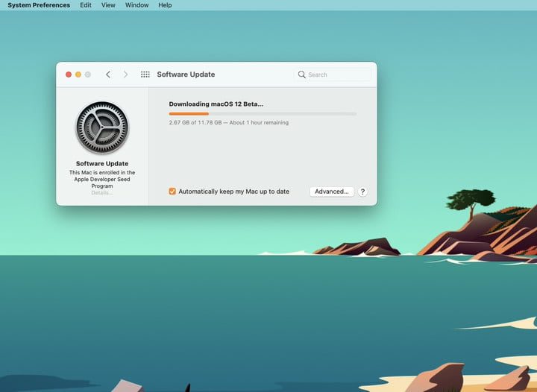Toggle Automatically keep my Mac up to date
The image size is (537, 392).
172,192
